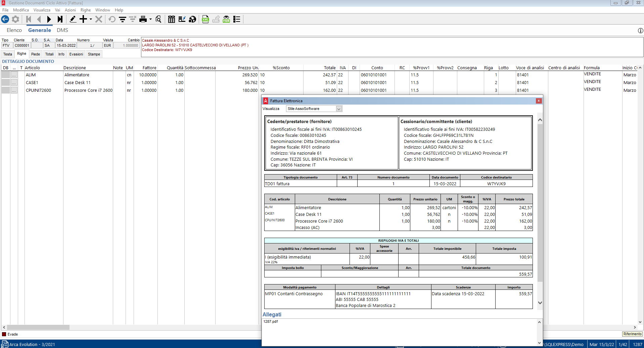
Task: Click the delete X toolbar icon
Action: click(x=98, y=19)
